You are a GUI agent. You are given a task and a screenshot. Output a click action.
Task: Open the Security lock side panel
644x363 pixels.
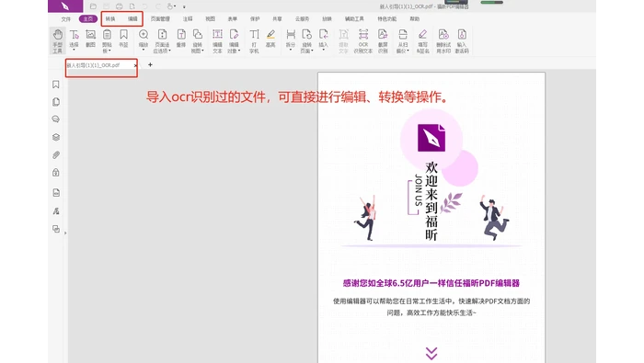tap(56, 172)
